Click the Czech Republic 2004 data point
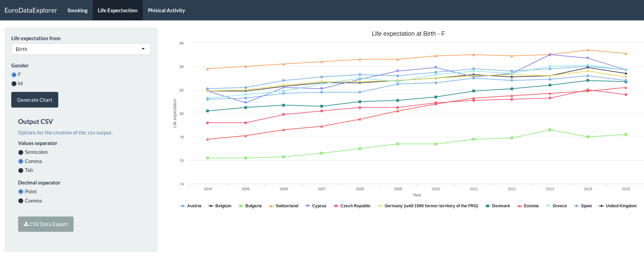Viewport: 644px width, 258px height. point(208,123)
